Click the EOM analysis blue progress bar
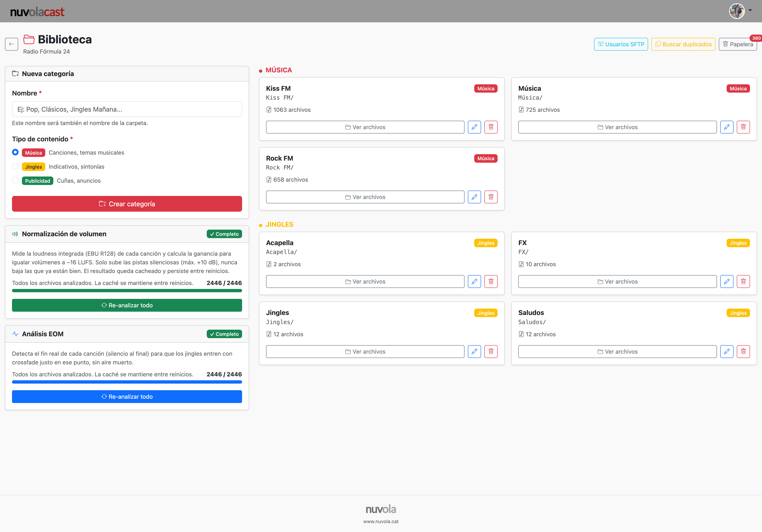Image resolution: width=762 pixels, height=532 pixels. (x=127, y=382)
